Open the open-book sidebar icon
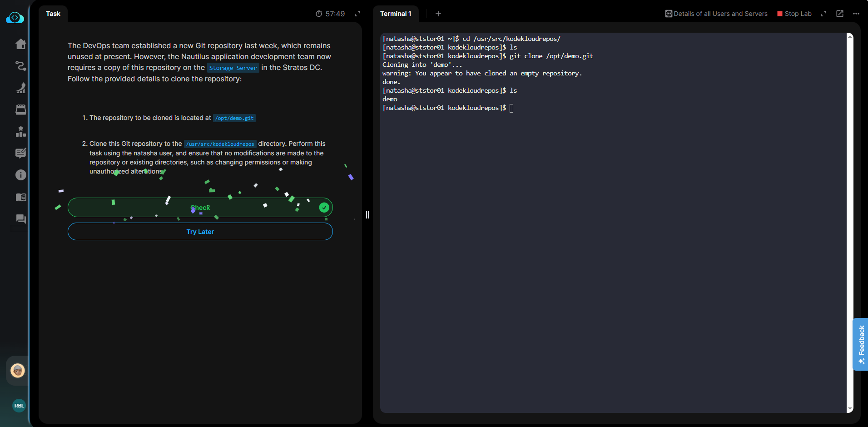Viewport: 868px width, 427px height. click(x=21, y=197)
